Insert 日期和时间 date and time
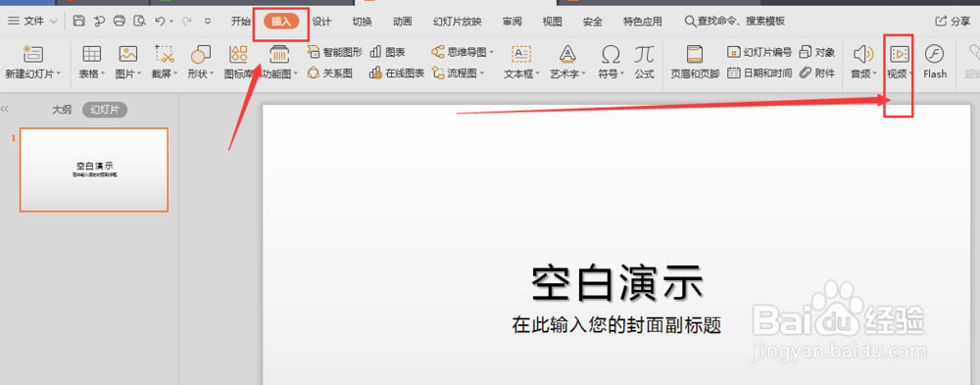Viewport: 980px width, 385px height. 759,73
